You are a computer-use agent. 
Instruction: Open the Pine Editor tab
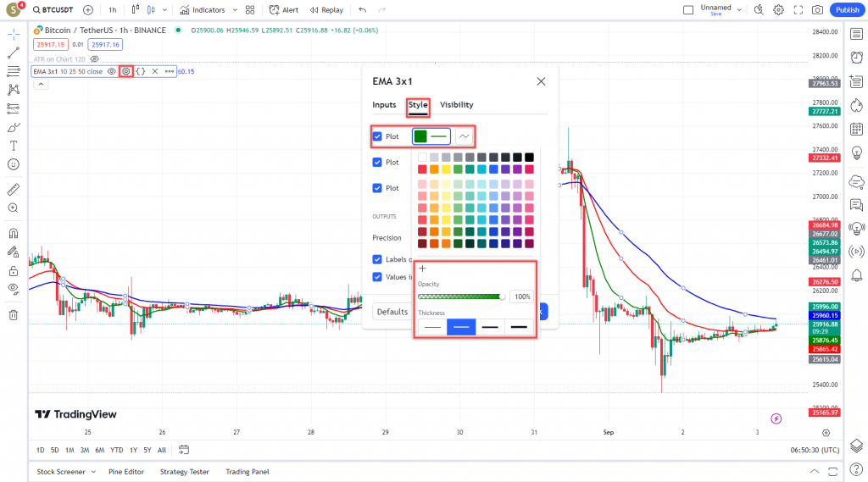(x=126, y=472)
